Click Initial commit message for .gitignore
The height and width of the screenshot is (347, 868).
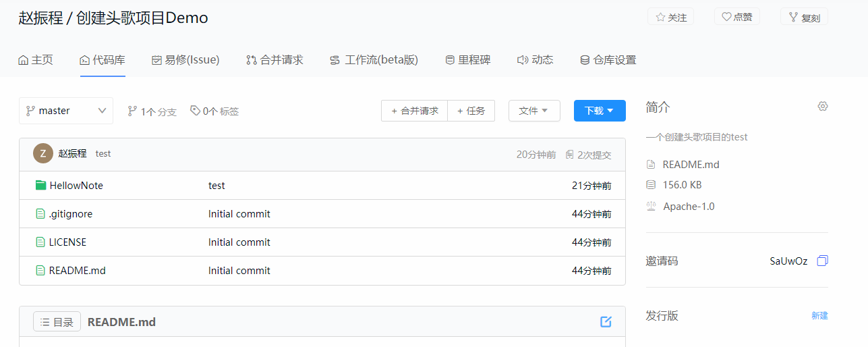tap(239, 214)
